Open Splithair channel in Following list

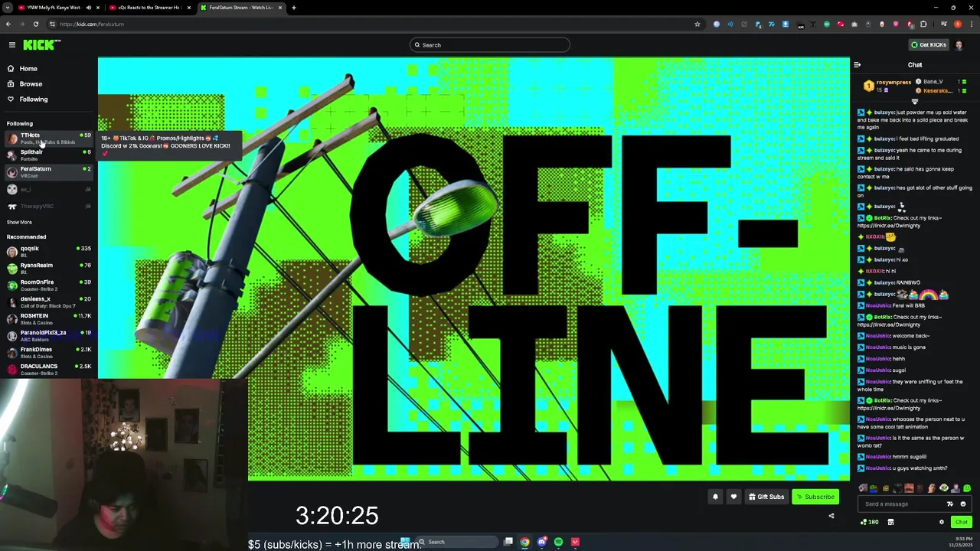[48, 155]
